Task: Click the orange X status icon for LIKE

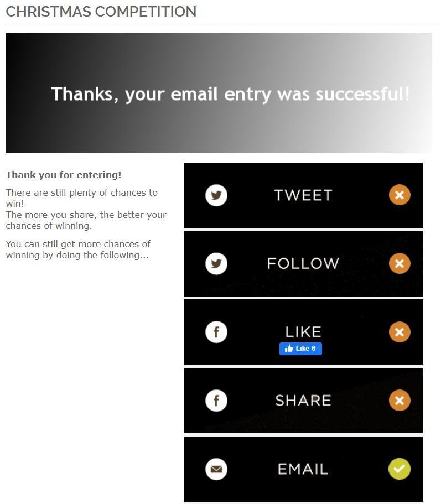Action: point(400,332)
